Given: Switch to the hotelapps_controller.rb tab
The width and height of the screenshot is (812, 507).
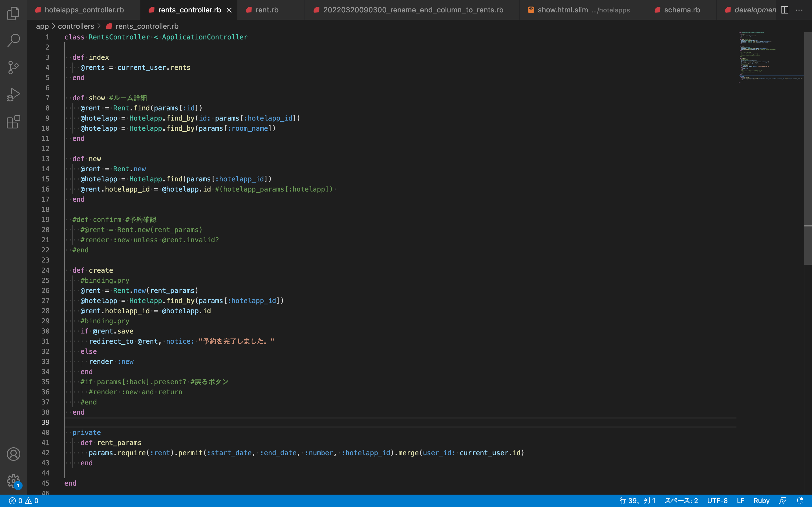Looking at the screenshot, I should point(84,10).
